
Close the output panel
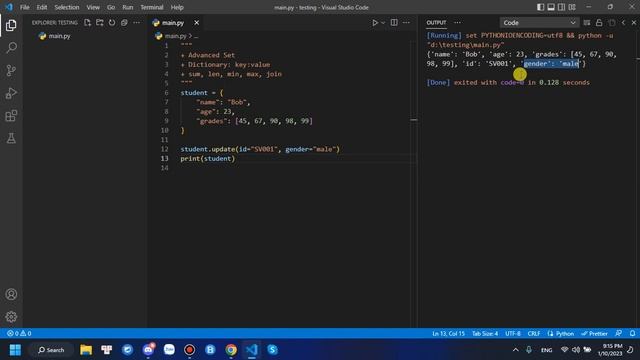pyautogui.click(x=634, y=23)
